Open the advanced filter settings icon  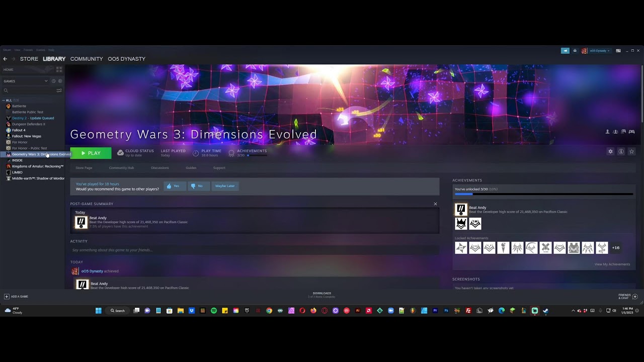click(59, 90)
